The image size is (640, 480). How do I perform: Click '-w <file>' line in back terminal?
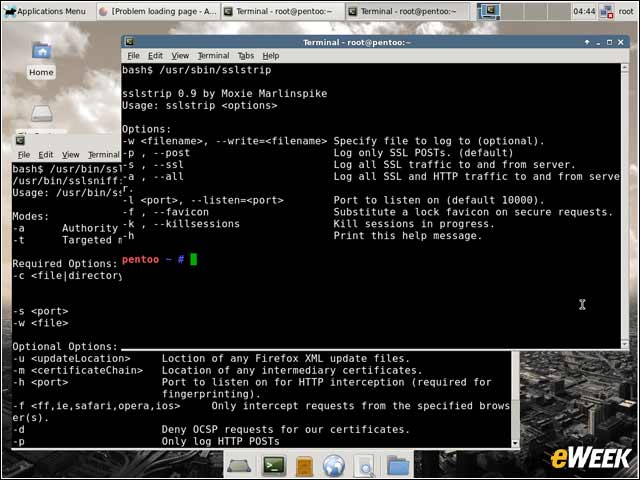point(40,323)
